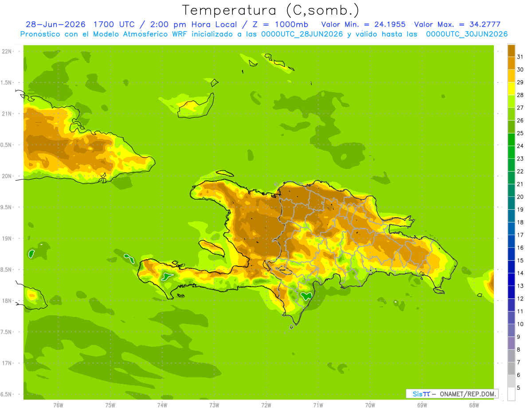This screenshot has width=532, height=411.
Task: Click the '20N' latitude label
Action: [x=7, y=176]
